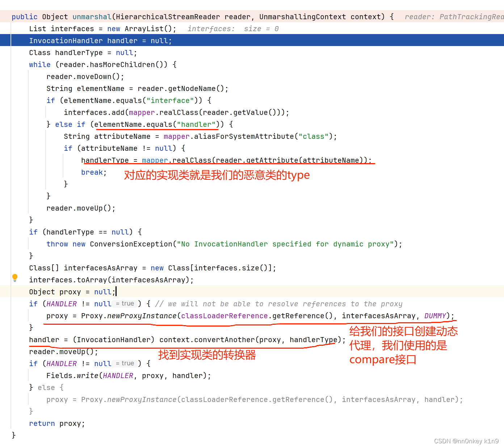Click the 'Object proxy = null;' line
The height and width of the screenshot is (448, 504).
point(72,292)
